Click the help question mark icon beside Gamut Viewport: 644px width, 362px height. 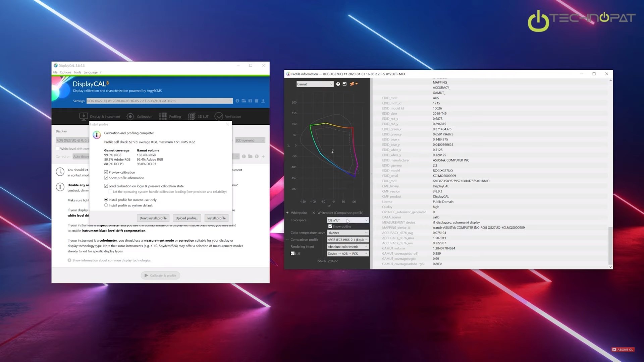click(x=338, y=84)
